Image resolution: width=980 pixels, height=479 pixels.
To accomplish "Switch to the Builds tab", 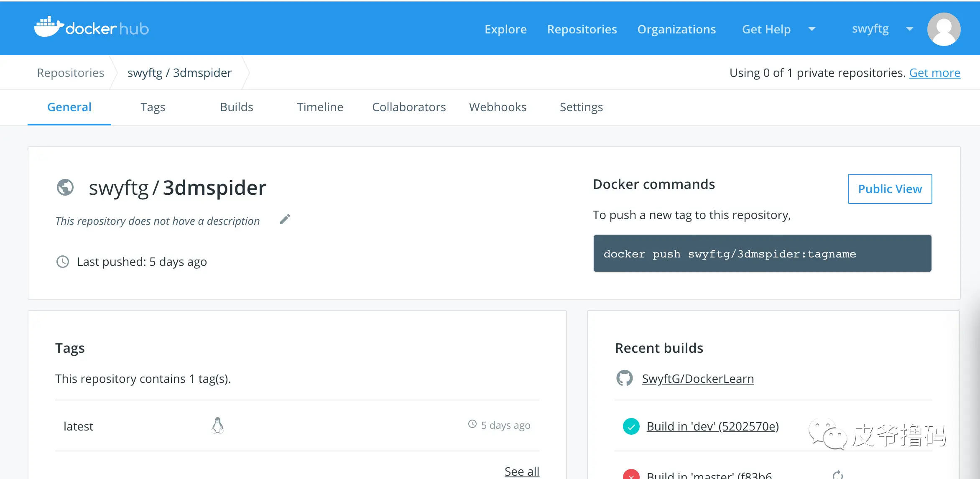I will pos(236,107).
